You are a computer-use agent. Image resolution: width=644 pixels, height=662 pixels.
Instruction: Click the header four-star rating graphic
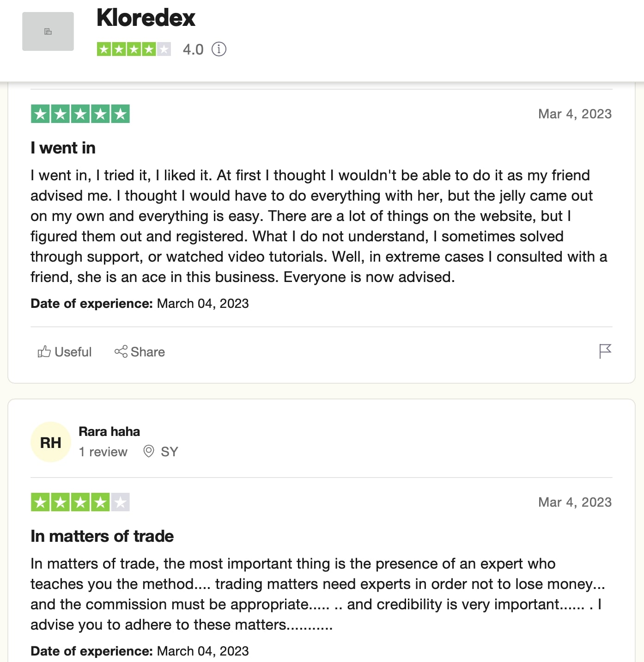tap(134, 49)
